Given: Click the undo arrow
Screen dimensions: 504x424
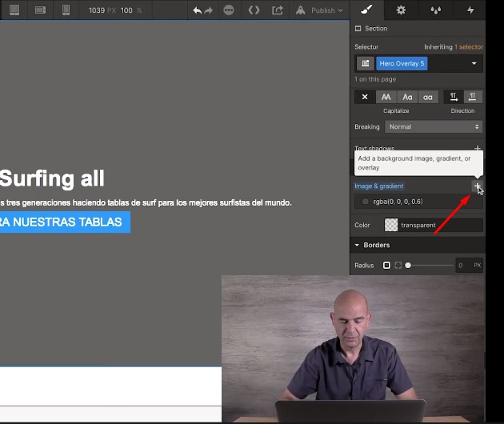Looking at the screenshot, I should pos(197,10).
